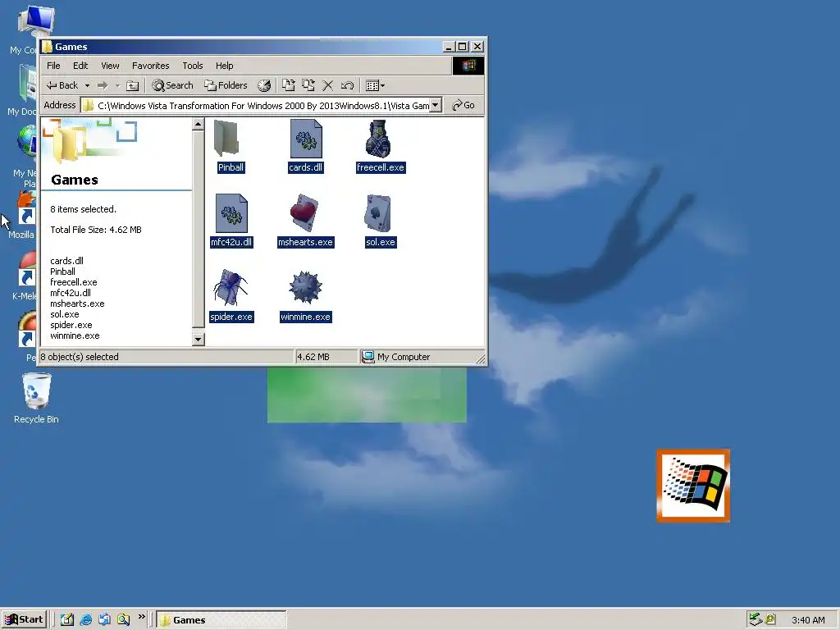Launch Internet Explorer from quick launch
The width and height of the screenshot is (840, 630).
[85, 620]
